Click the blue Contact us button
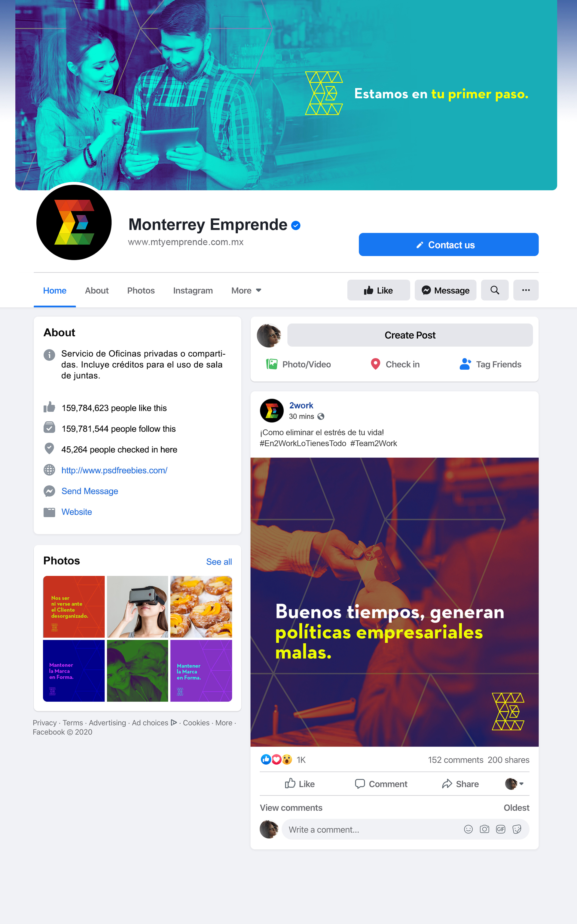Image resolution: width=577 pixels, height=924 pixels. (449, 244)
